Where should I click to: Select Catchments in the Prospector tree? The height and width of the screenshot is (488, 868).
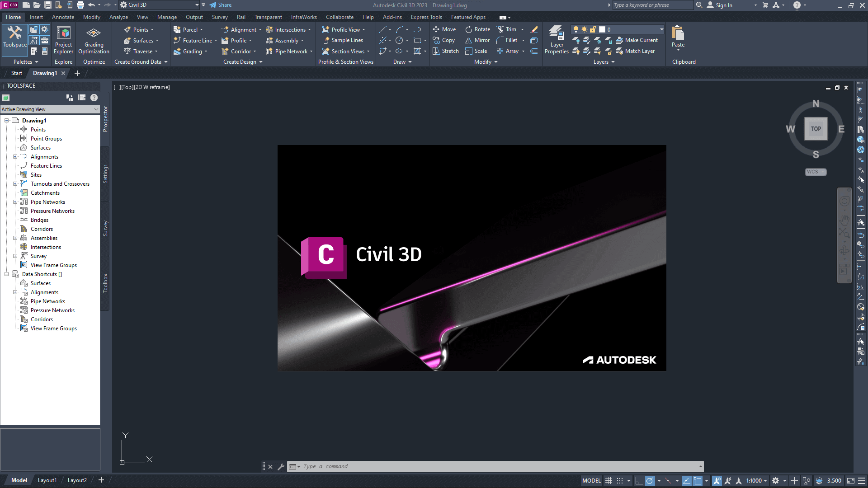click(x=45, y=193)
